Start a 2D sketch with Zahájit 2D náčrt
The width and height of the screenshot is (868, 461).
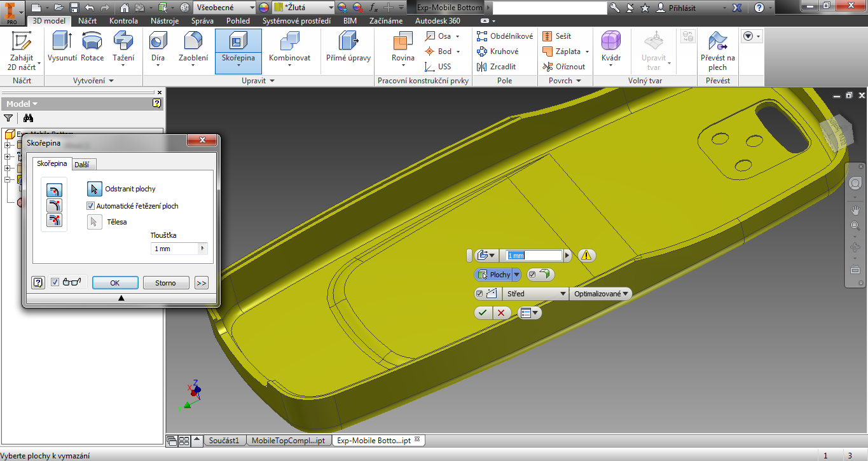point(22,51)
